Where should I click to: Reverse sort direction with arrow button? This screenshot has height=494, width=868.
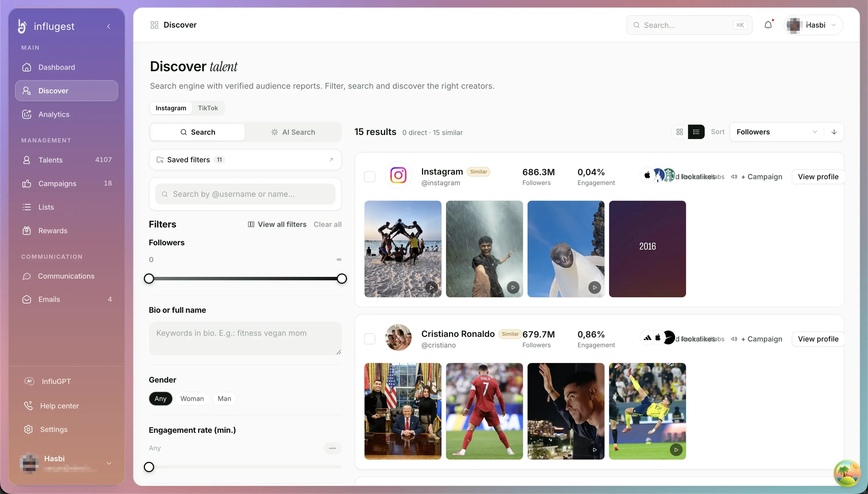pos(834,132)
